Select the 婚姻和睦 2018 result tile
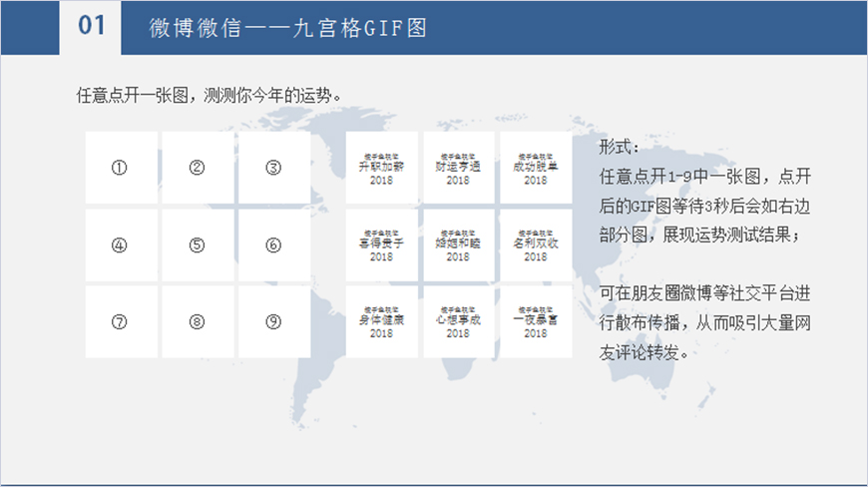This screenshot has width=868, height=487. pos(458,244)
